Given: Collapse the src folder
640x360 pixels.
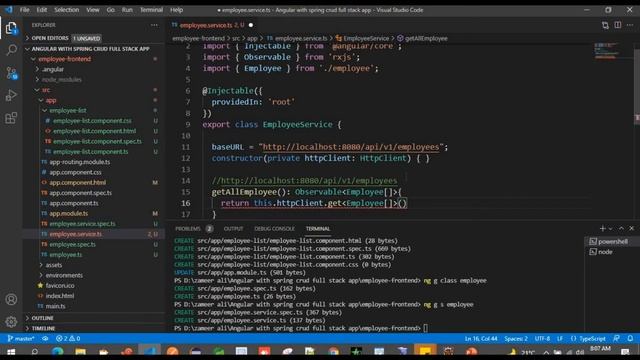Looking at the screenshot, I should point(46,90).
